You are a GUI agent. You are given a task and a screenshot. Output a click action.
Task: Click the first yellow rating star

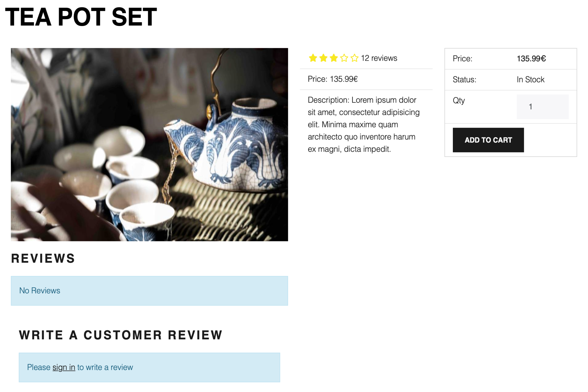coord(313,58)
